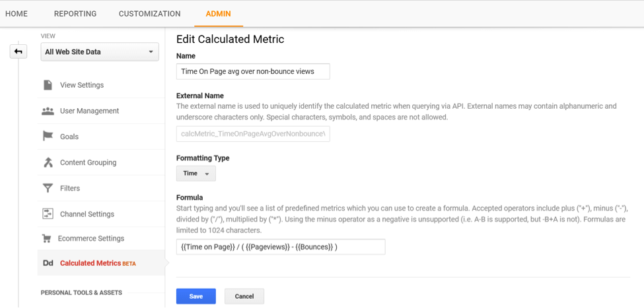Viewport: 644px width, 308px height.
Task: Click the Ecommerce Settings cart icon
Action: (x=46, y=238)
